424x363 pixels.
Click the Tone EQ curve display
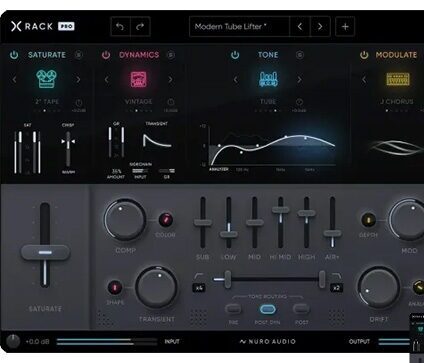(x=272, y=146)
